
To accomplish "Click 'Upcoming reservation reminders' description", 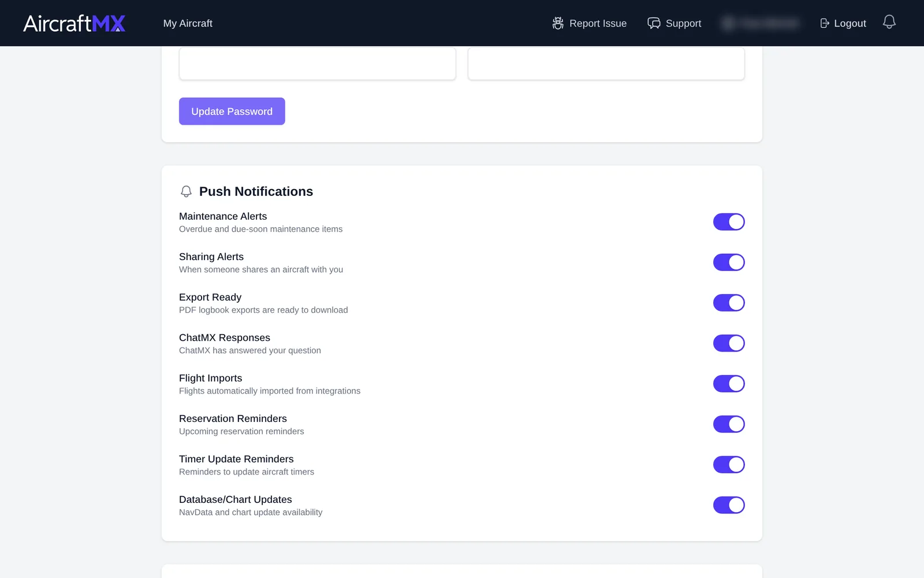I will pyautogui.click(x=241, y=432).
